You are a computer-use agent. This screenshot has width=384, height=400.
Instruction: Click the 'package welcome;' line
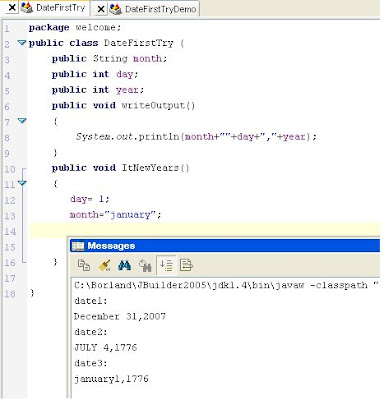75,27
